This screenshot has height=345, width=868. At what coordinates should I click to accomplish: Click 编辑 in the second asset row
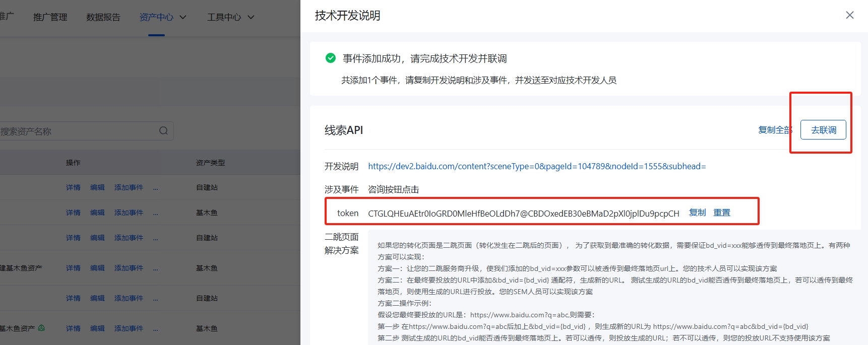point(97,213)
